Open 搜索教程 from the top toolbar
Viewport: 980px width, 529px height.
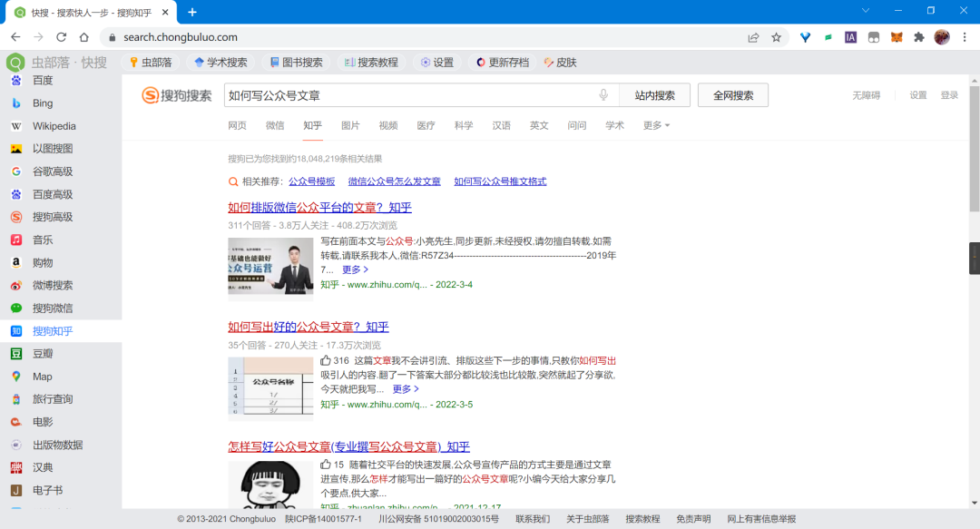pos(371,63)
